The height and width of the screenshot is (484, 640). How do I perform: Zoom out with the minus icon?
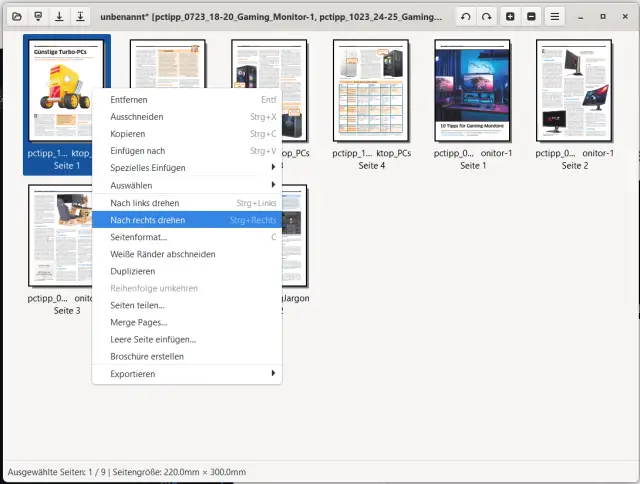coord(531,17)
